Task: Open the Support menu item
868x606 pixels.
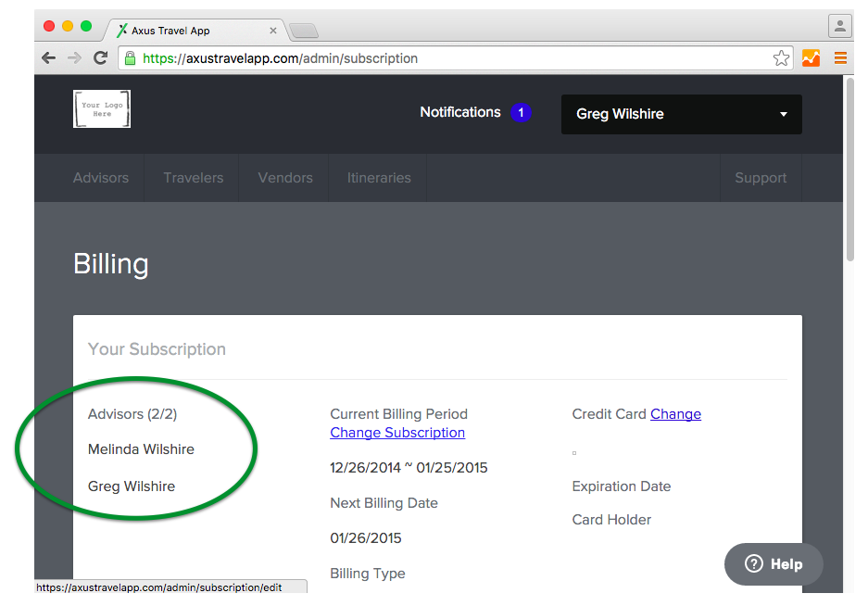Action: coord(761,178)
